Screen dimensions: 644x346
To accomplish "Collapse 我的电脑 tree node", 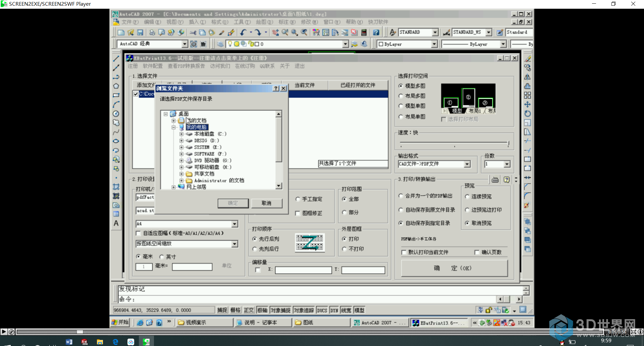I will [x=173, y=127].
